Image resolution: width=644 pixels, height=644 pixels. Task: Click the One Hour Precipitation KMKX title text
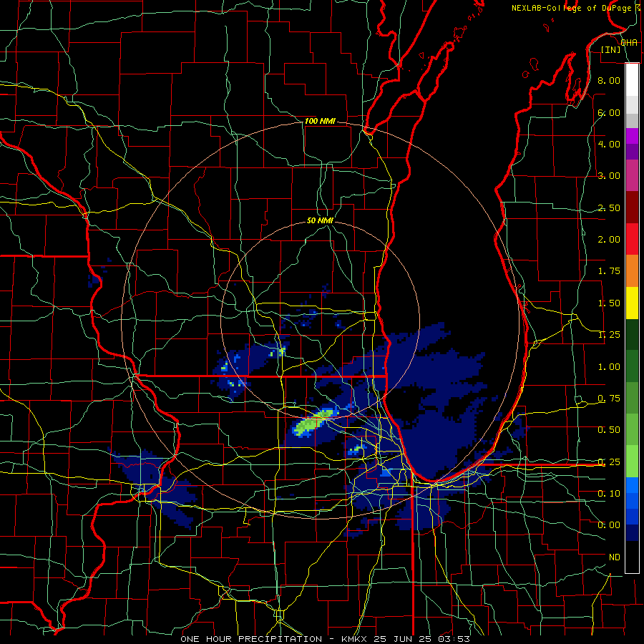[325, 639]
